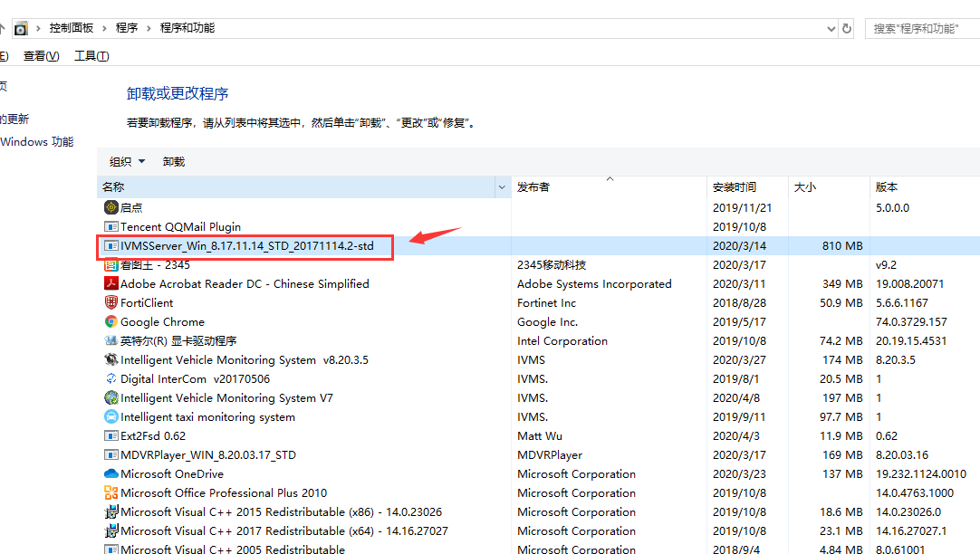
Task: Click Intelligent Vehicle Monitoring System V7 icon
Action: coord(111,398)
